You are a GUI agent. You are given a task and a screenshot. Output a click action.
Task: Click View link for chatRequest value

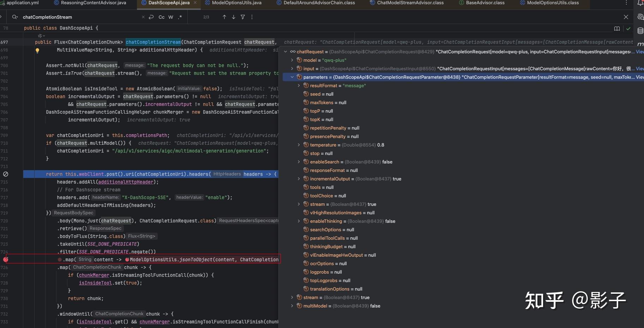(x=639, y=52)
